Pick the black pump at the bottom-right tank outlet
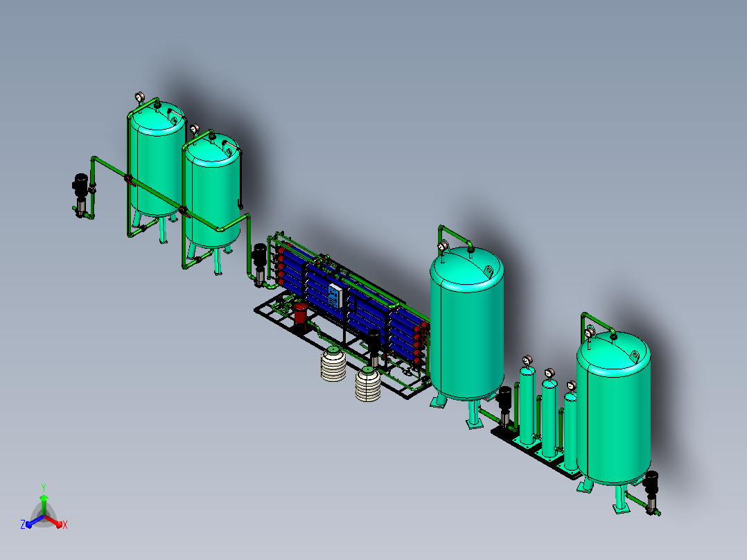 (x=650, y=491)
